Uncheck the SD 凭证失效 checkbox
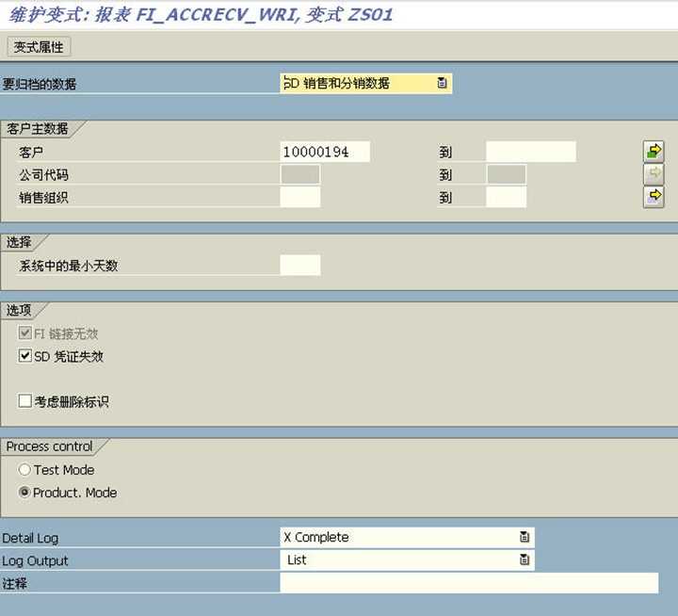Viewport: 678px width, 616px height. pyautogui.click(x=25, y=356)
